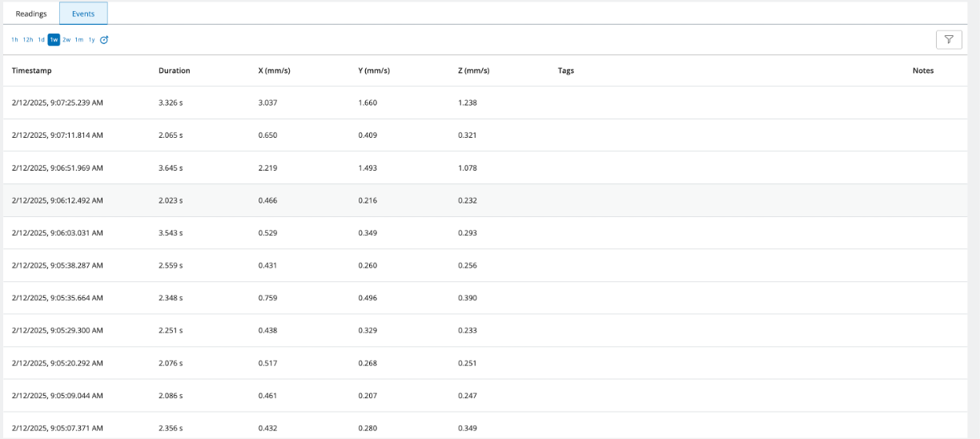Sort by the Duration column header
Viewport: 980px width, 439px height.
pyautogui.click(x=175, y=70)
